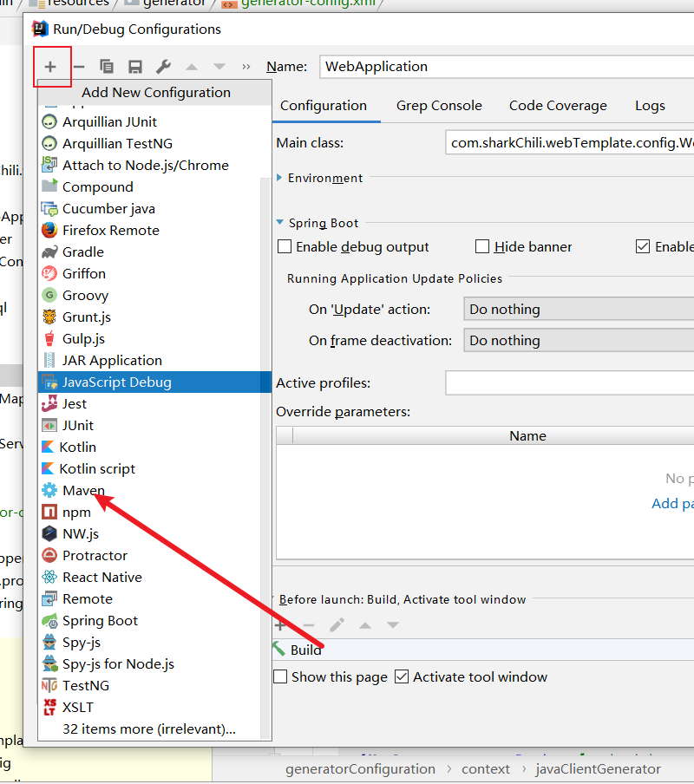Enable debug output checkbox
Screen dimensions: 694x784
click(285, 247)
